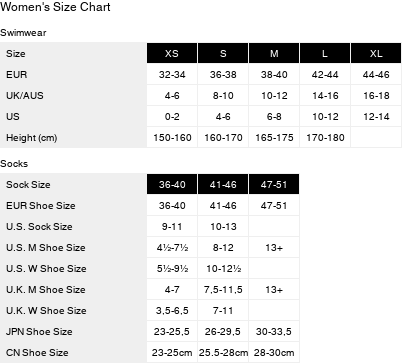Image resolution: width=402 pixels, height=363 pixels.
Task: Click the 36-40 sock size header
Action: 172,184
